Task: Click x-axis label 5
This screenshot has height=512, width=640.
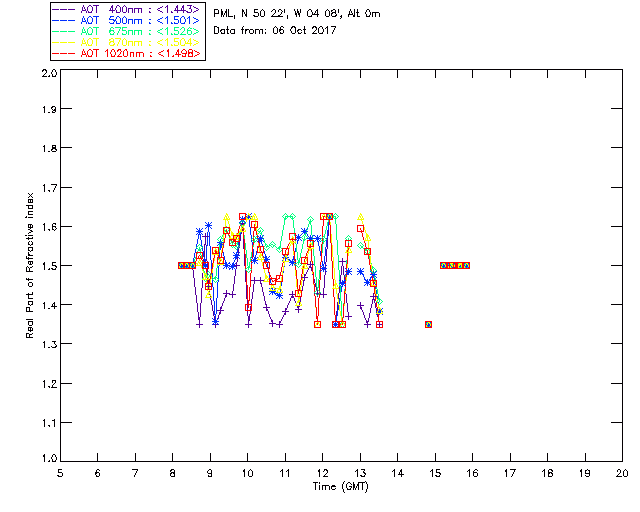Action: [60, 473]
